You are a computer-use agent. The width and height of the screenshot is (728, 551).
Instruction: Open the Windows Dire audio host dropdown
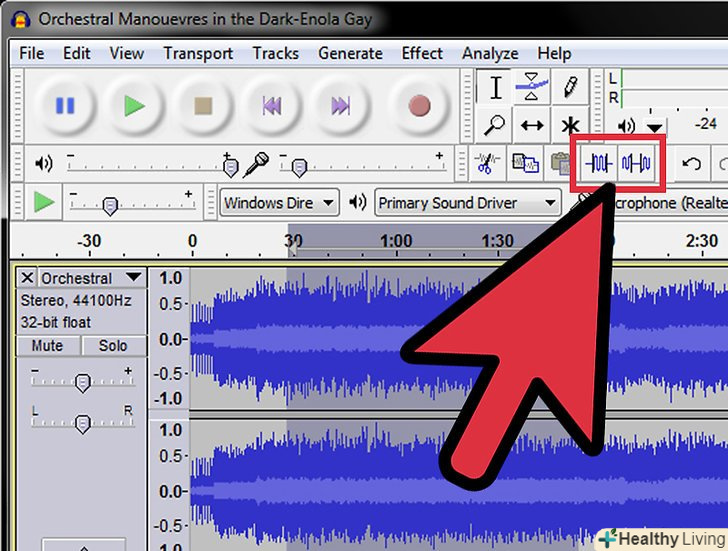(x=280, y=203)
